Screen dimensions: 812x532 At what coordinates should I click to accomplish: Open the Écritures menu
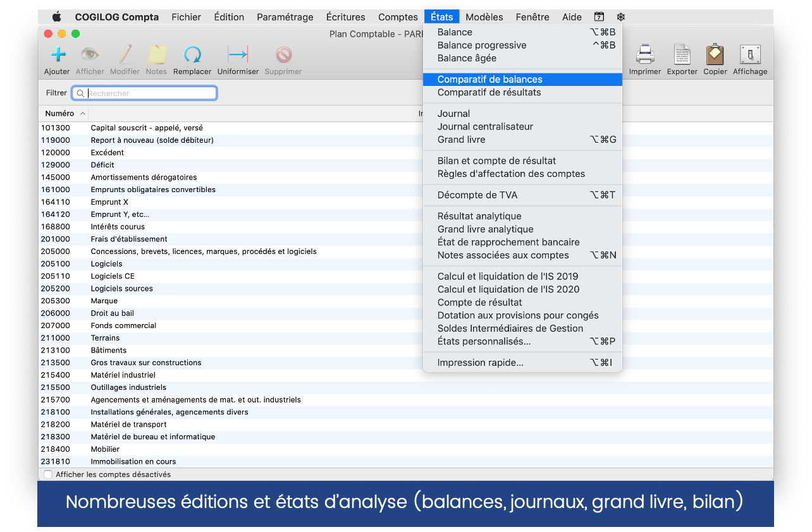click(x=345, y=17)
